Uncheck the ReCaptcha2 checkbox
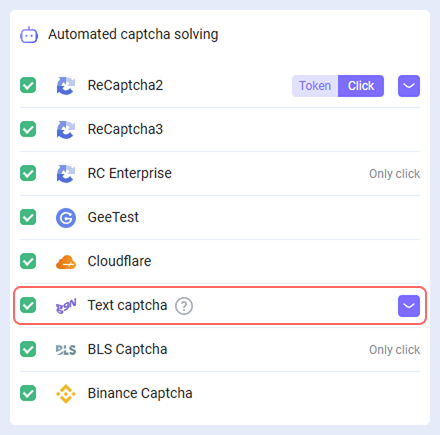440x435 pixels. pos(28,85)
